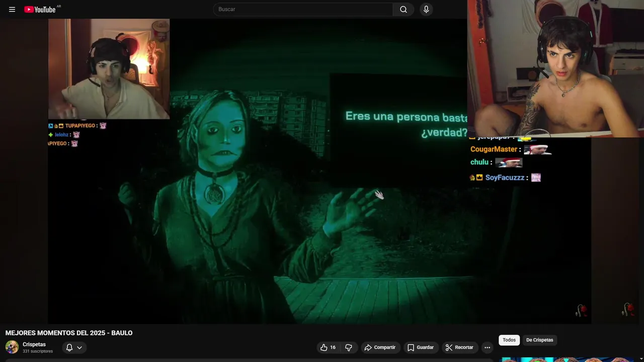Click the search magnifier button
Image resolution: width=644 pixels, height=362 pixels.
point(404,9)
